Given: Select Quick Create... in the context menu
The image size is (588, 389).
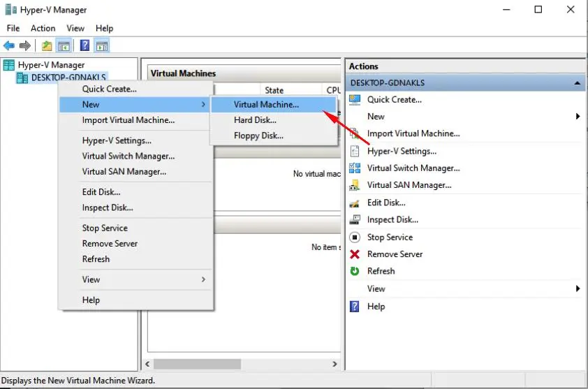Looking at the screenshot, I should [x=135, y=89].
